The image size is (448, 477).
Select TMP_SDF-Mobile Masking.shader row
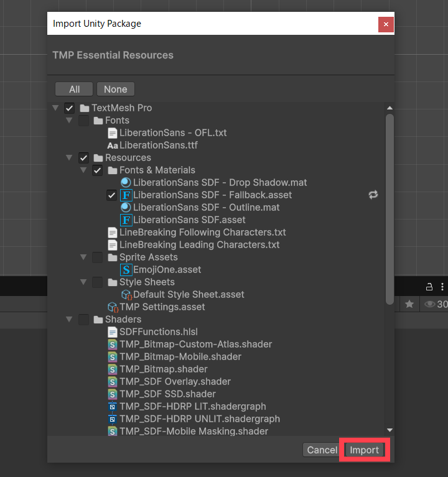point(216,432)
